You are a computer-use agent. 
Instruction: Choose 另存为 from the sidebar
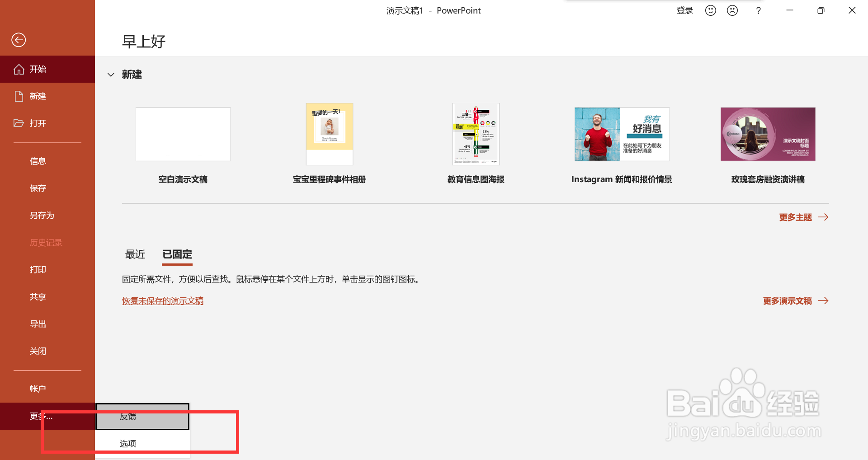(x=47, y=216)
